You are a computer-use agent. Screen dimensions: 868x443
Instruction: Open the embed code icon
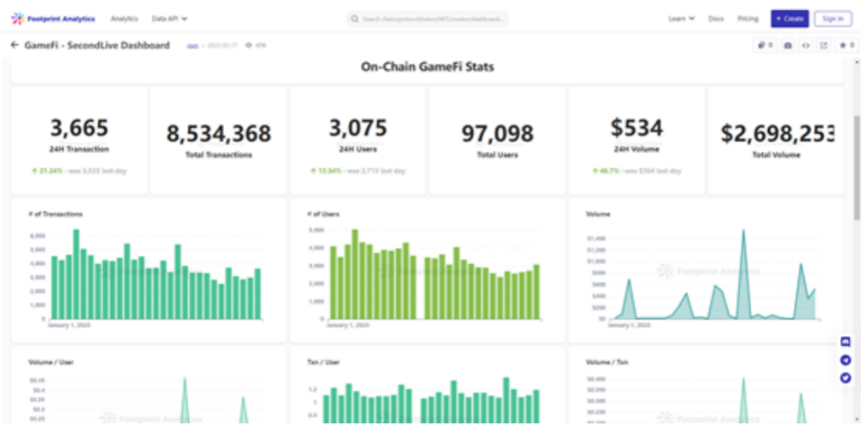pos(806,45)
